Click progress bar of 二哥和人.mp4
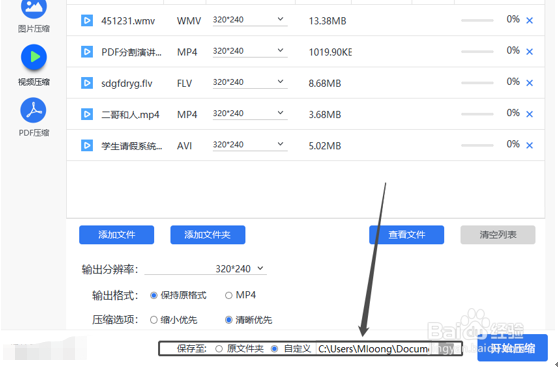This screenshot has width=558, height=368. pos(477,114)
